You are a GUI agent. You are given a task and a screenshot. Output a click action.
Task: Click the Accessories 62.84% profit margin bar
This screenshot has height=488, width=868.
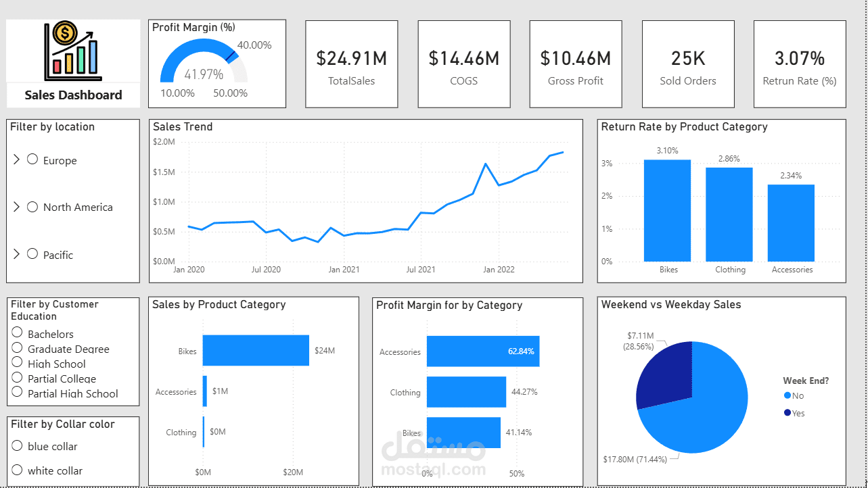483,351
